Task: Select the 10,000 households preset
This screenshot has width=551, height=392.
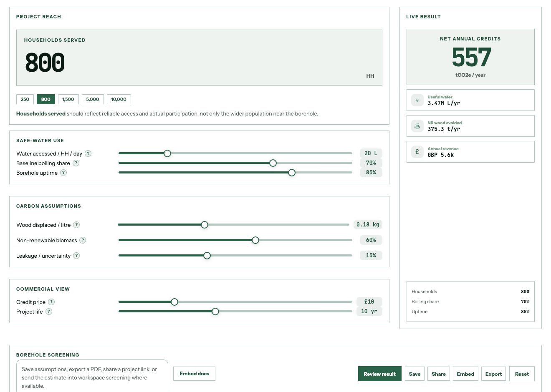Action: click(119, 99)
